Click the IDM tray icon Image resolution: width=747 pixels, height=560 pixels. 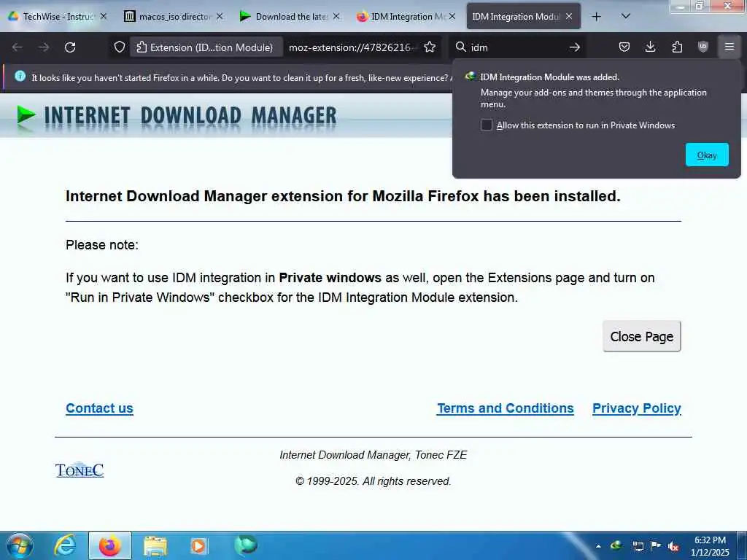(616, 545)
